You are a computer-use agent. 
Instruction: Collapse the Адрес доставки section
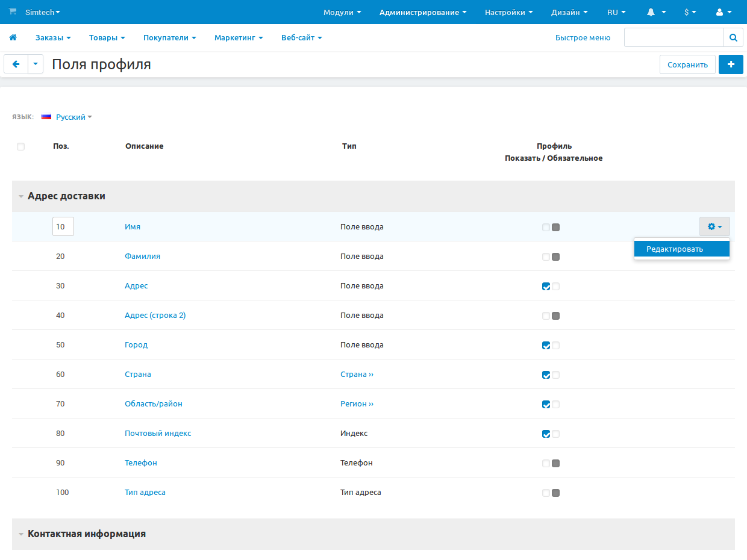coord(22,196)
